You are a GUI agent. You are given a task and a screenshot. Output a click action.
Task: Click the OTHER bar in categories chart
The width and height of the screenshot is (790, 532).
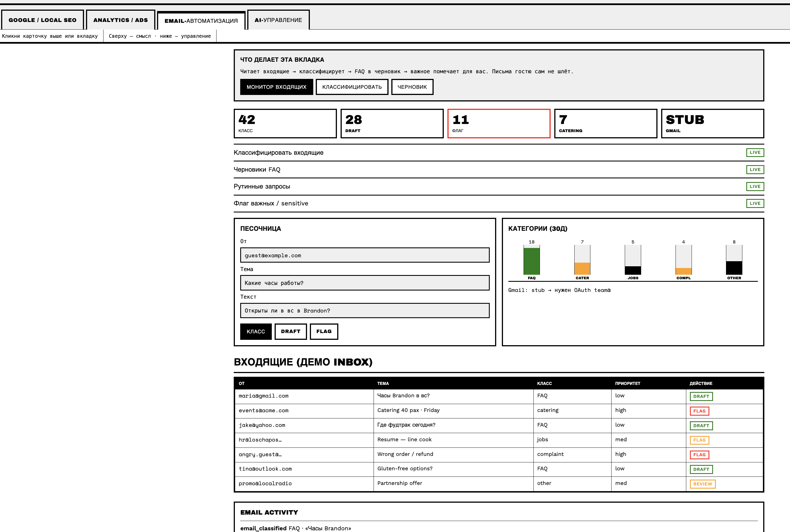(734, 268)
